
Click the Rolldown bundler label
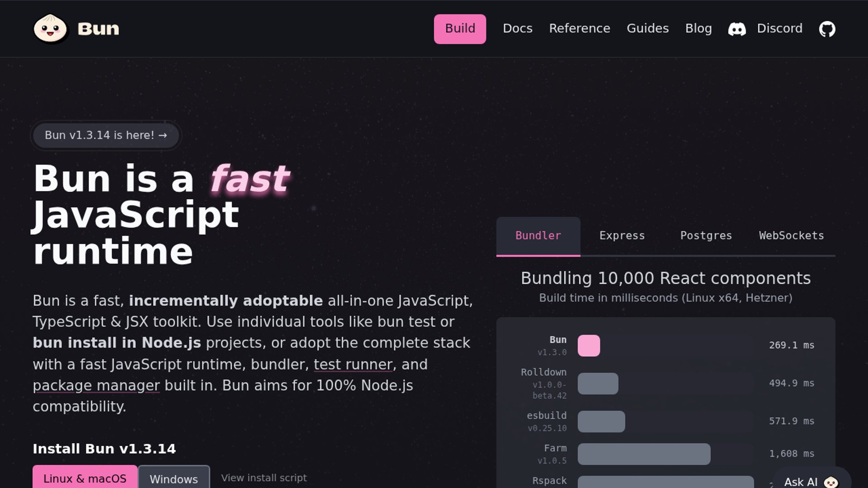tap(543, 372)
